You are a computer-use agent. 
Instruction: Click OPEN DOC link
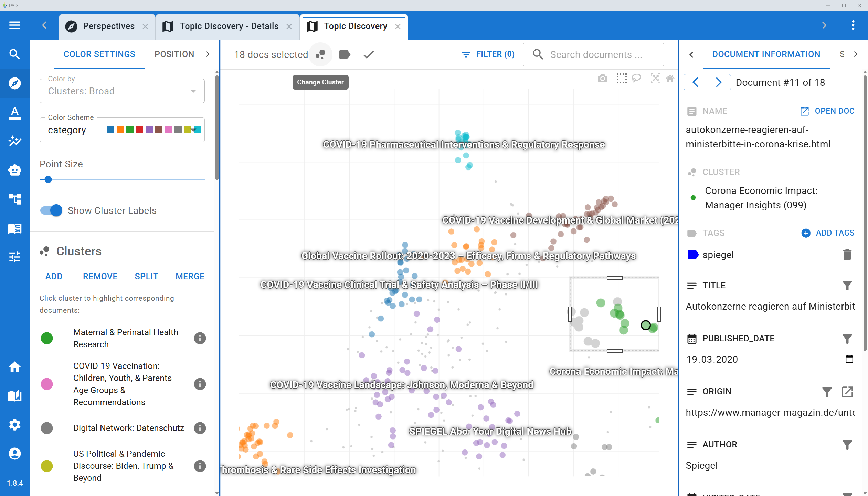click(x=827, y=111)
